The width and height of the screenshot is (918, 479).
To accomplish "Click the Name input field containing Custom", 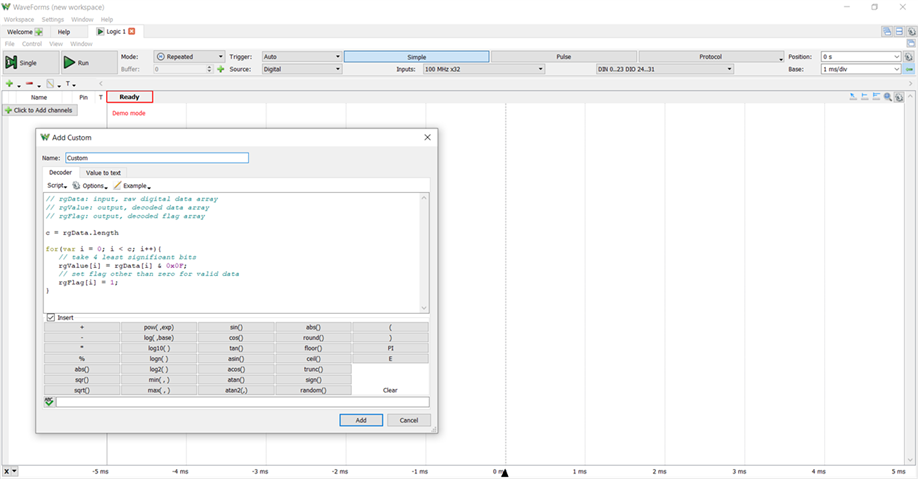I will pyautogui.click(x=157, y=158).
